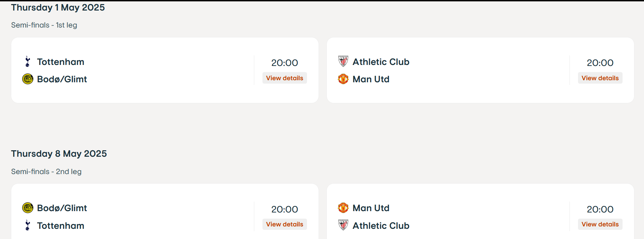View details for Man Utd vs Athletic Club 2nd leg
This screenshot has width=644, height=239.
tap(600, 224)
